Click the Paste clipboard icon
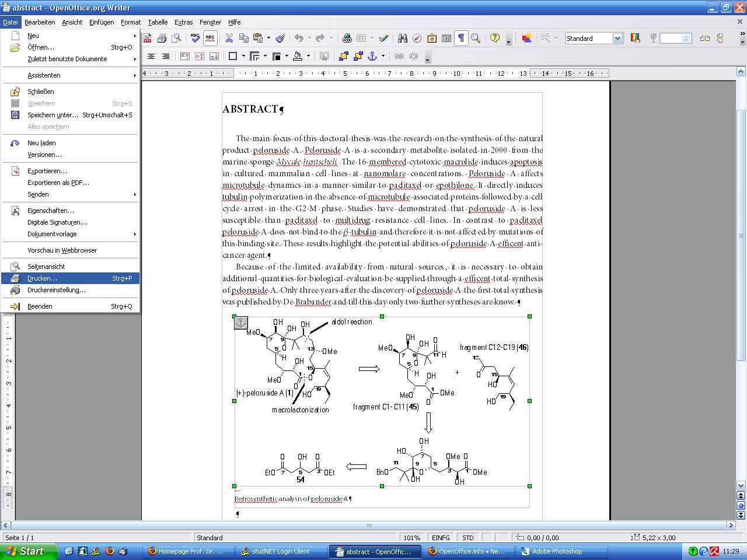Screen dimensions: 747x560 (x=258, y=38)
